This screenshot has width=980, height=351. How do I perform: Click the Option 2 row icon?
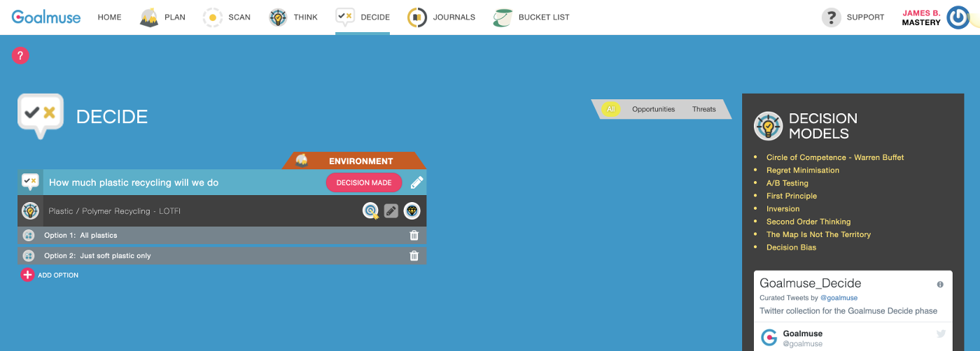coord(29,256)
